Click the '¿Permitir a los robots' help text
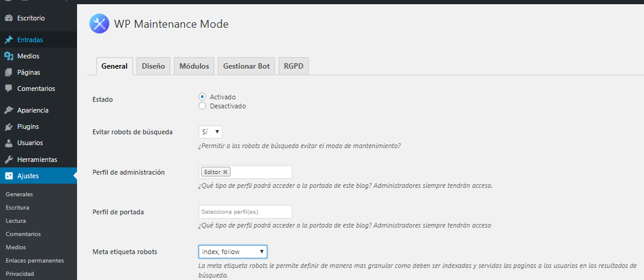The height and width of the screenshot is (280, 644). [x=299, y=146]
